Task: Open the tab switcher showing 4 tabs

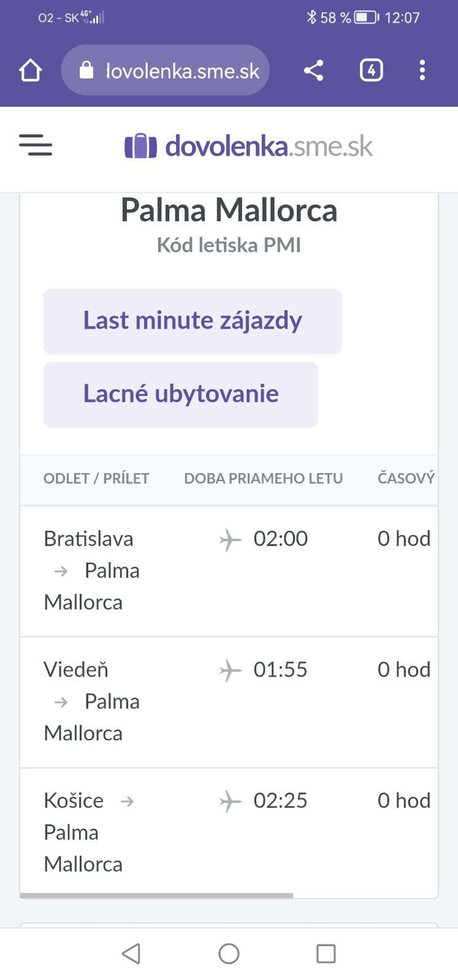Action: pyautogui.click(x=371, y=70)
